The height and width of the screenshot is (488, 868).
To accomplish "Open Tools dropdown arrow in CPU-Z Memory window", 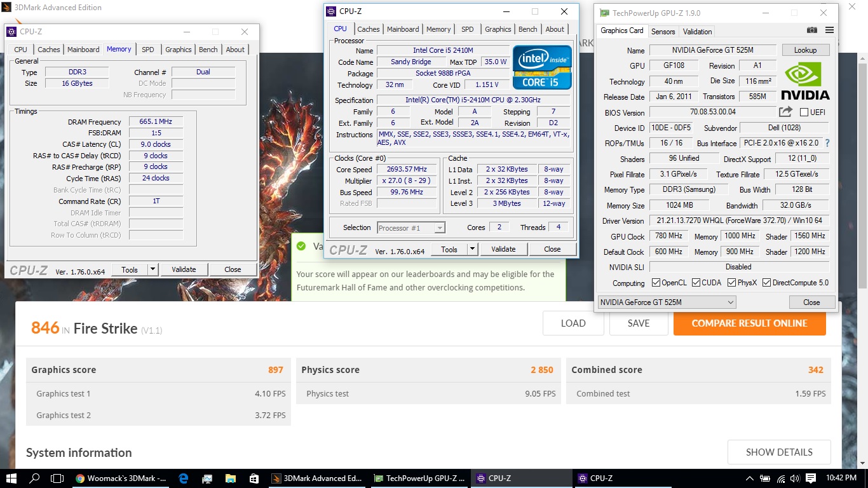I will (153, 269).
